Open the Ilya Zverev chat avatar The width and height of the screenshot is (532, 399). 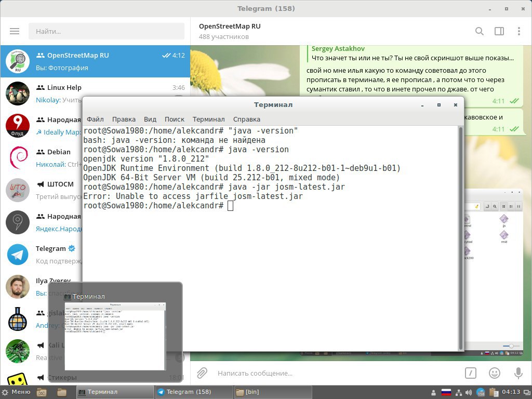pyautogui.click(x=18, y=287)
